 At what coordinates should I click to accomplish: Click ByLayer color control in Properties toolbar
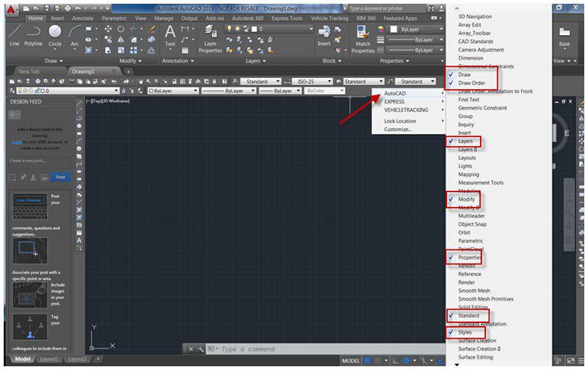click(x=172, y=91)
